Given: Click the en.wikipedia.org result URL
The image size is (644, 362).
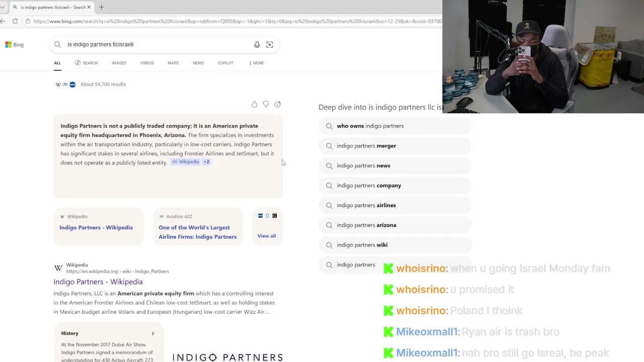Looking at the screenshot, I should pos(117,271).
